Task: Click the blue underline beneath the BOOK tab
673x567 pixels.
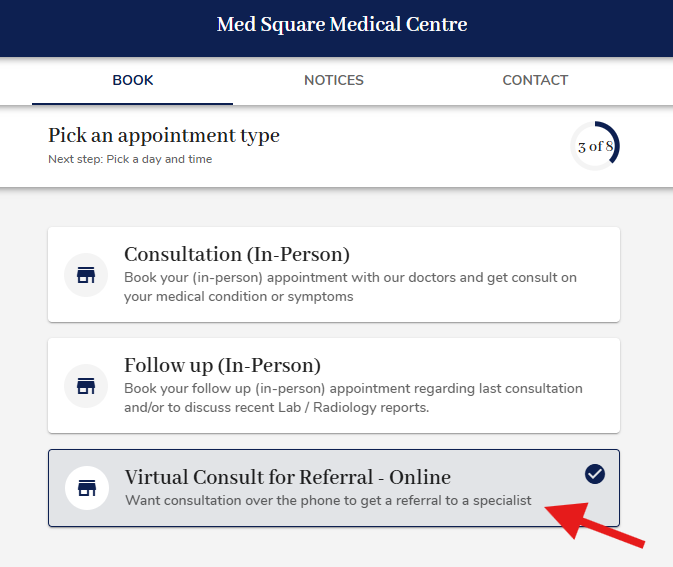Action: [133, 103]
